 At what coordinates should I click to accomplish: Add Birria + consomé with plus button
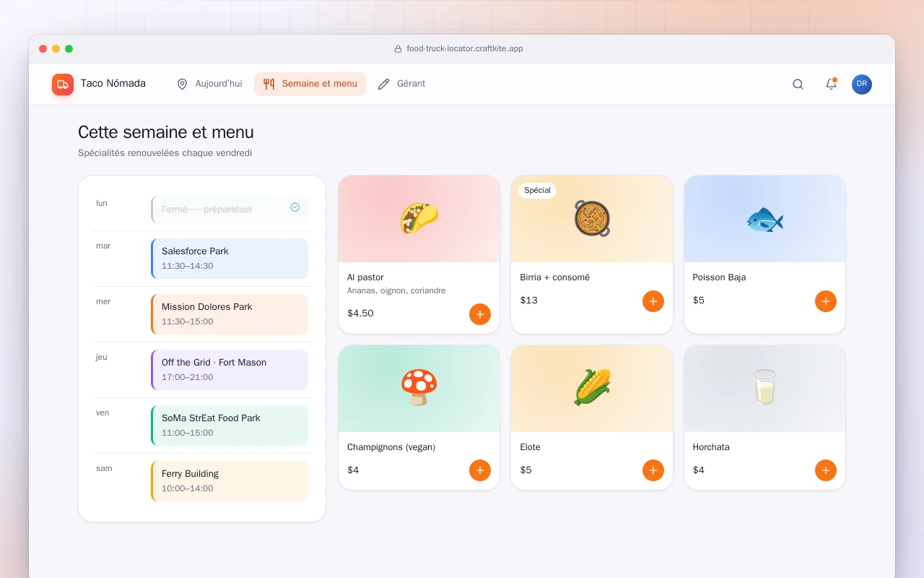point(653,301)
